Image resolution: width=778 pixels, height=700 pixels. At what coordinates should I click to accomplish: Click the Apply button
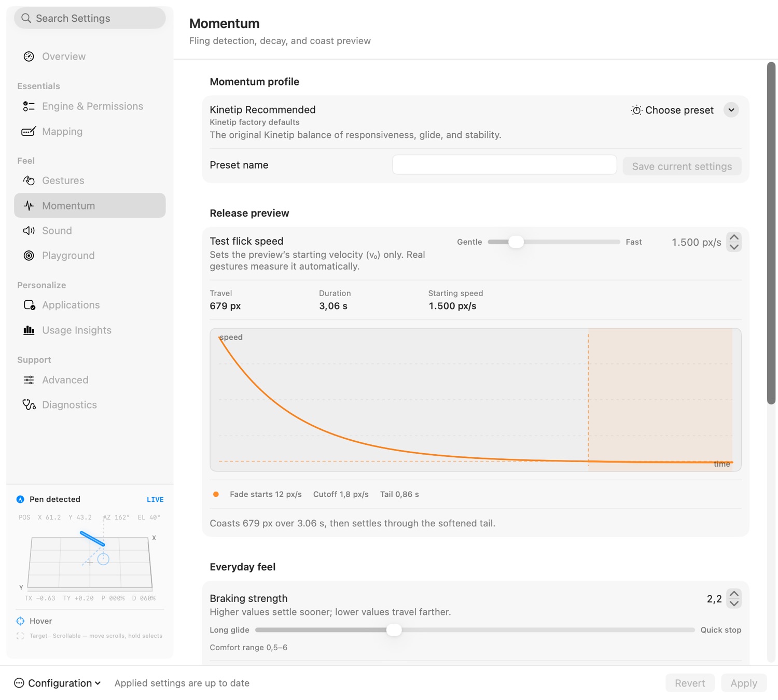pos(744,683)
